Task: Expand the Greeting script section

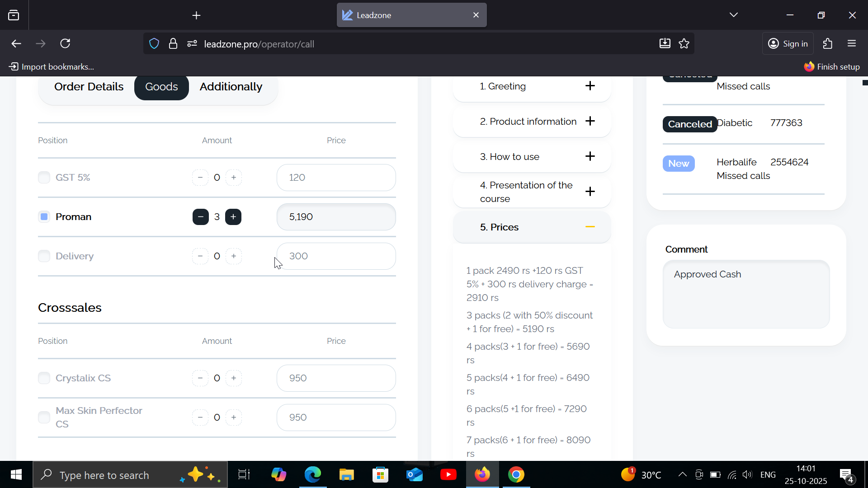Action: coord(590,86)
